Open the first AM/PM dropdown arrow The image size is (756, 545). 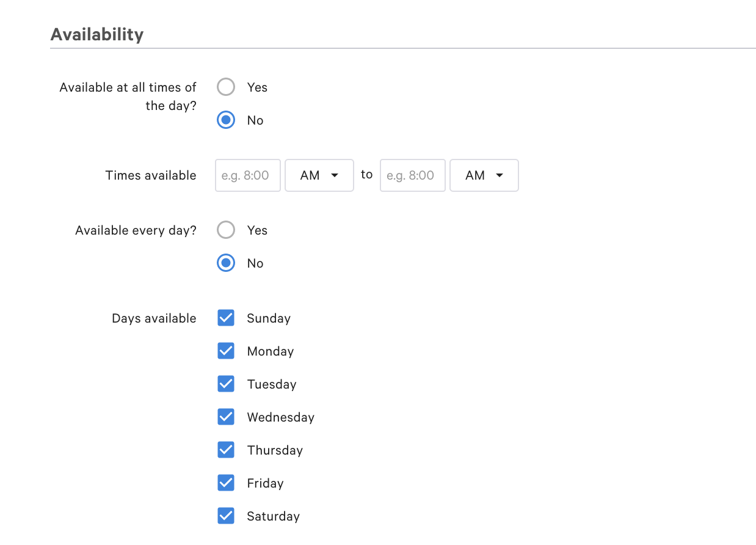(335, 175)
